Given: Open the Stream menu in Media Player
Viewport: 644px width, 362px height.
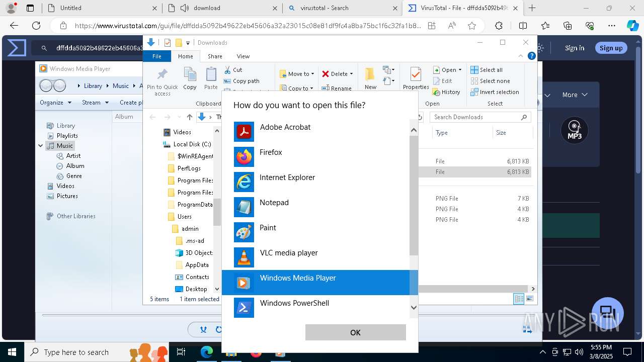Looking at the screenshot, I should pos(95,103).
